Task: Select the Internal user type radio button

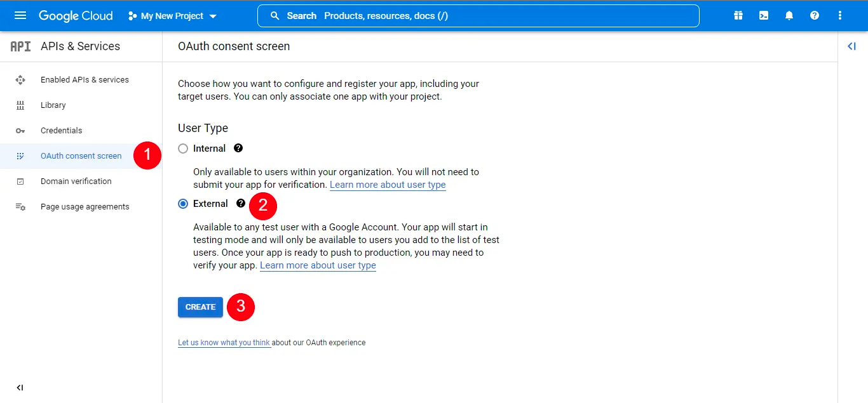Action: (183, 148)
